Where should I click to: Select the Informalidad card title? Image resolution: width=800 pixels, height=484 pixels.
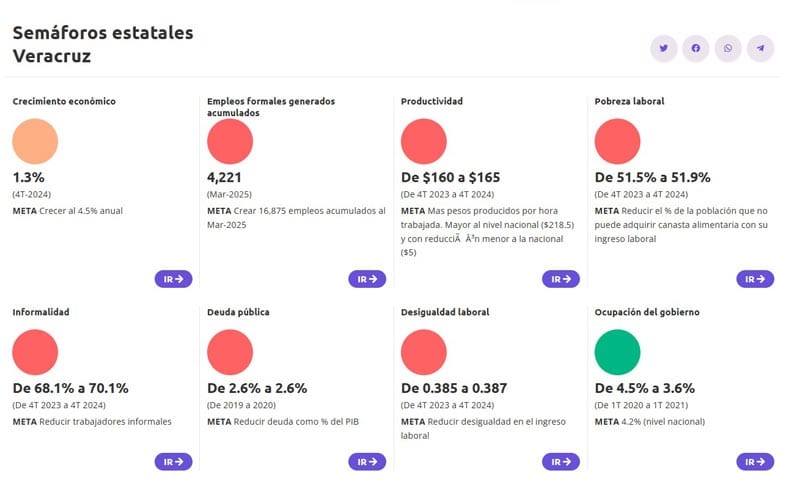pyautogui.click(x=41, y=312)
